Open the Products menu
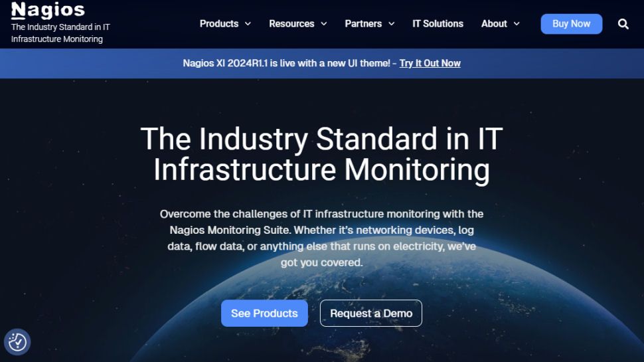The height and width of the screenshot is (362, 644). point(219,24)
